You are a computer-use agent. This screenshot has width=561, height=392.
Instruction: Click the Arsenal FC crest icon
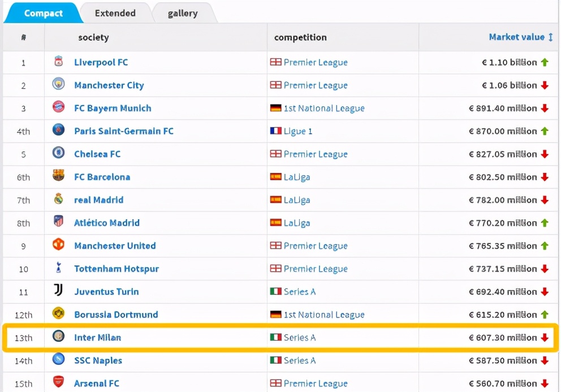[58, 382]
